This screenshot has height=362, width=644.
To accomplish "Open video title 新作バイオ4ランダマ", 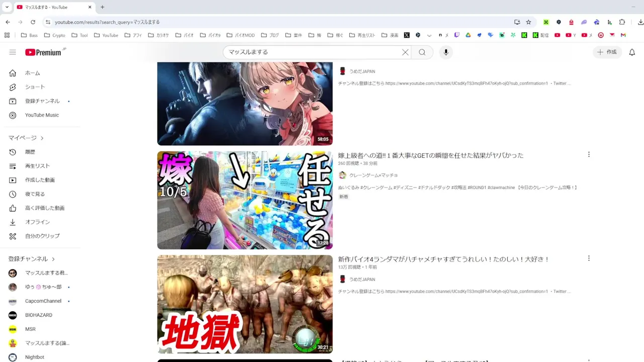I will [x=443, y=259].
